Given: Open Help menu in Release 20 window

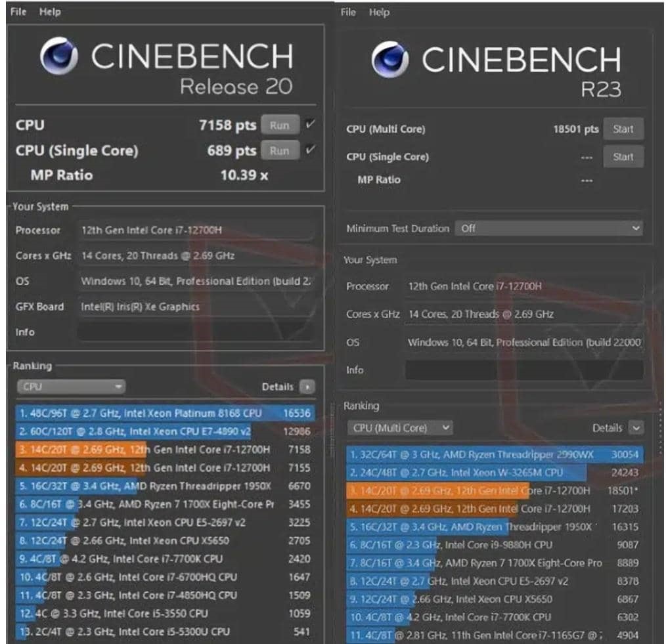Looking at the screenshot, I should click(x=50, y=12).
